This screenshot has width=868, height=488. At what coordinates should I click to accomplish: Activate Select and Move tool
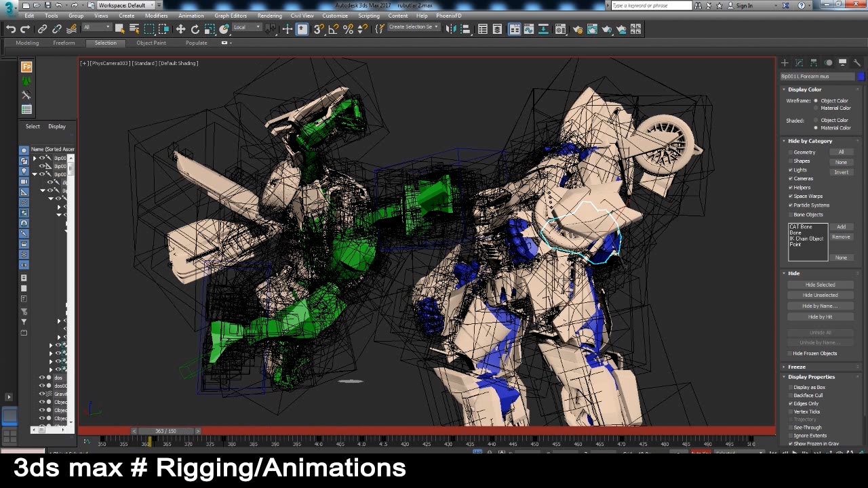coord(180,29)
